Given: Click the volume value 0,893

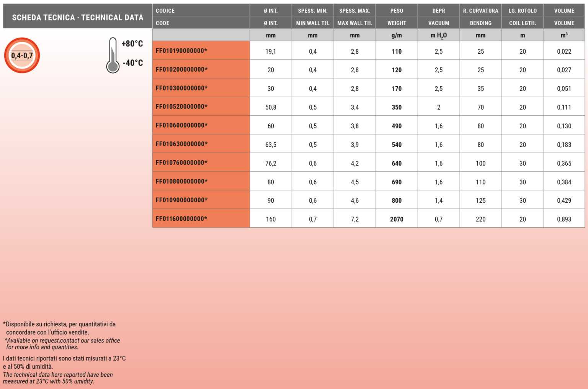Looking at the screenshot, I should [x=564, y=219].
